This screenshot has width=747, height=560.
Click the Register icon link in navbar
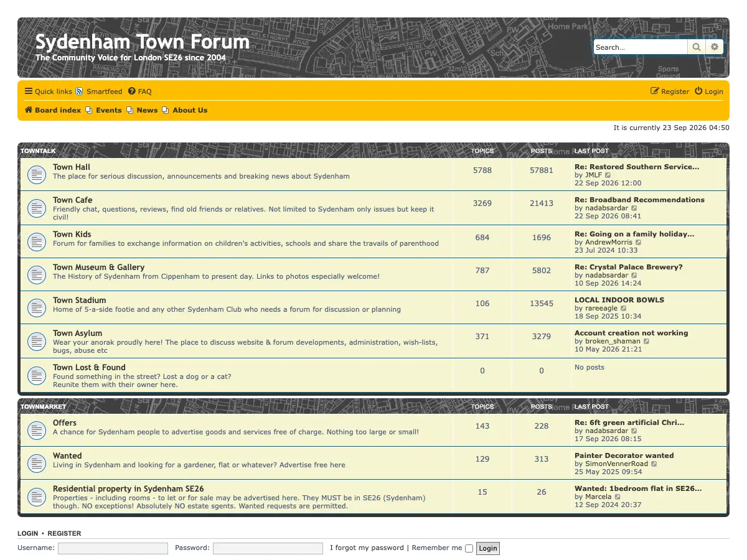[670, 91]
